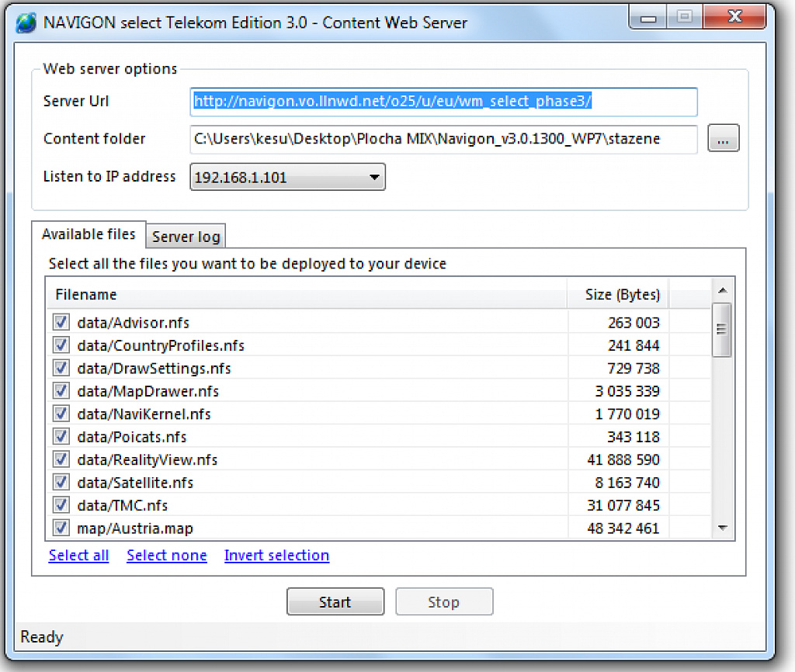Select the data/MapDrawer.nfs filename

point(148,391)
